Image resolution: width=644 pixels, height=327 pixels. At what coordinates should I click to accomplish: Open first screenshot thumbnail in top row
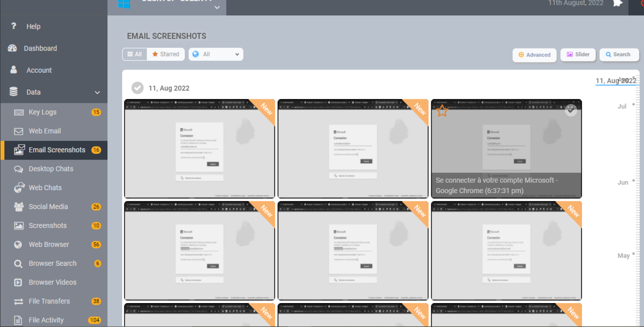(200, 149)
